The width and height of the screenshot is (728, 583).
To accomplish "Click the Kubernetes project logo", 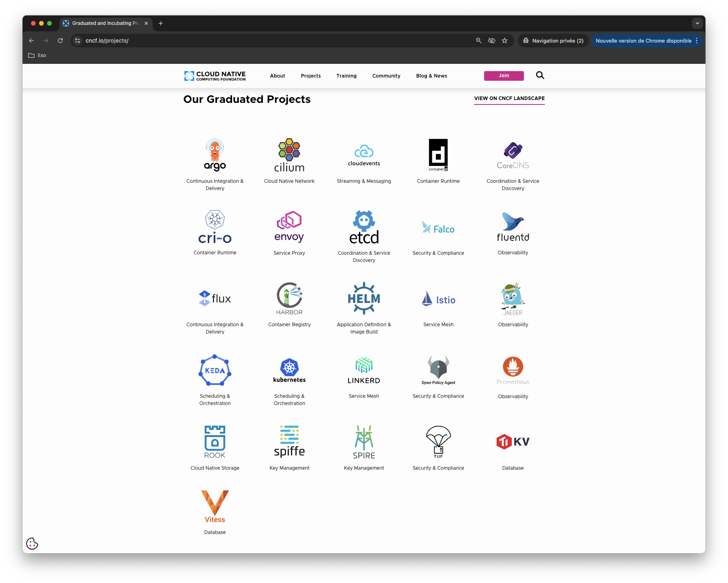I will [x=289, y=370].
